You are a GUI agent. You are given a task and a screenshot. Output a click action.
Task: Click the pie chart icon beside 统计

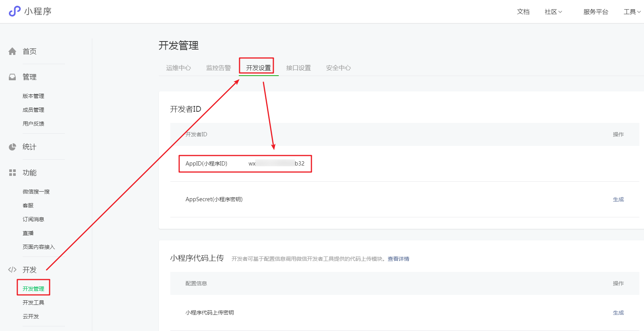click(12, 147)
